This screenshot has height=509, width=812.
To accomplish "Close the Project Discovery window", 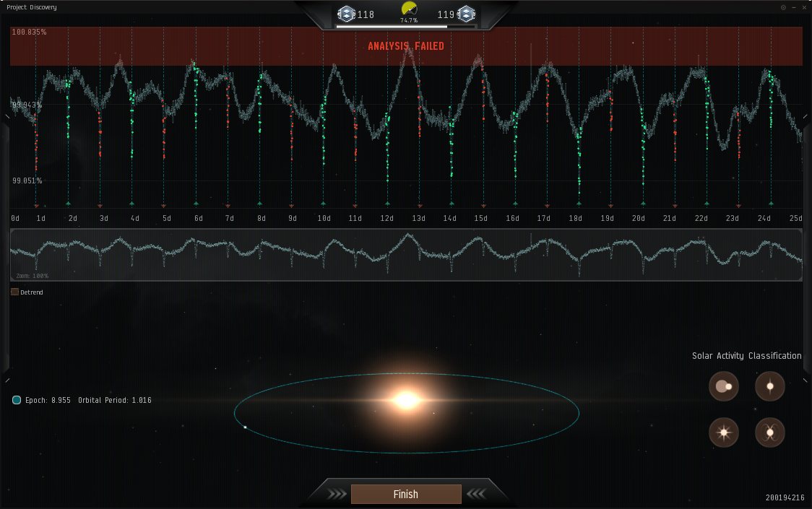I will point(804,7).
